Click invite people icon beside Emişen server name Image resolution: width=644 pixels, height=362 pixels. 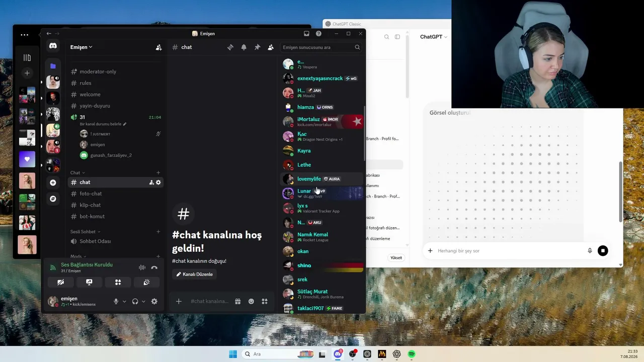coord(158,47)
